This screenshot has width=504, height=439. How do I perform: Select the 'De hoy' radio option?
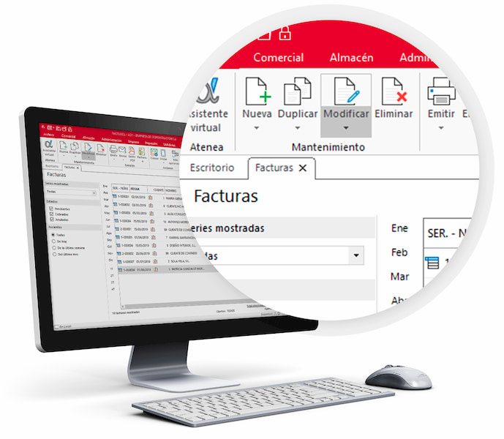pos(52,241)
